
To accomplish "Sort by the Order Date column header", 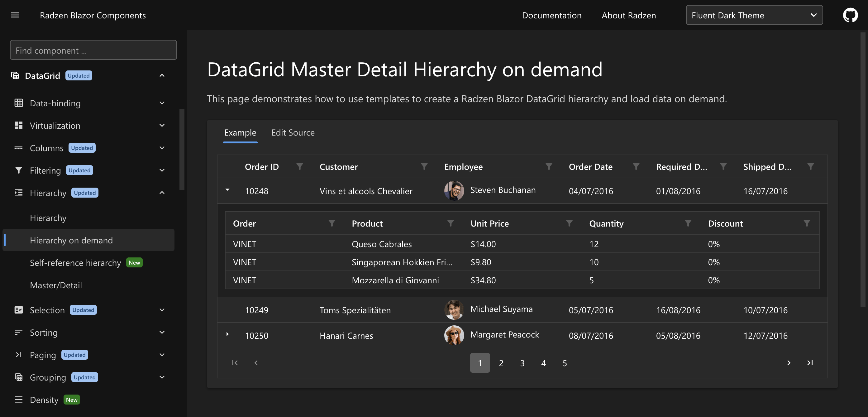I will (x=590, y=166).
